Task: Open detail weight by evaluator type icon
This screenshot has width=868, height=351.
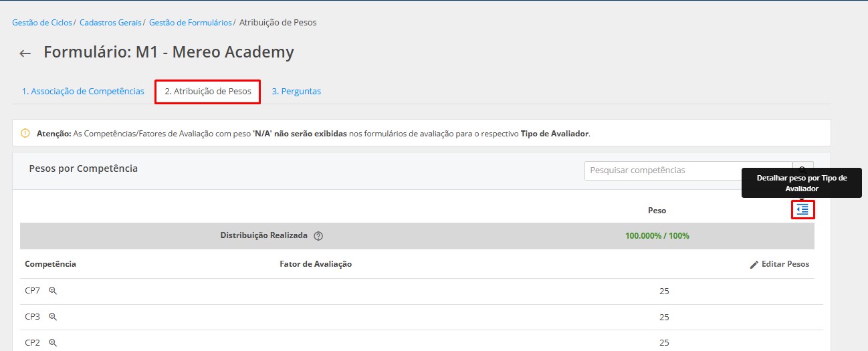Action: (802, 210)
